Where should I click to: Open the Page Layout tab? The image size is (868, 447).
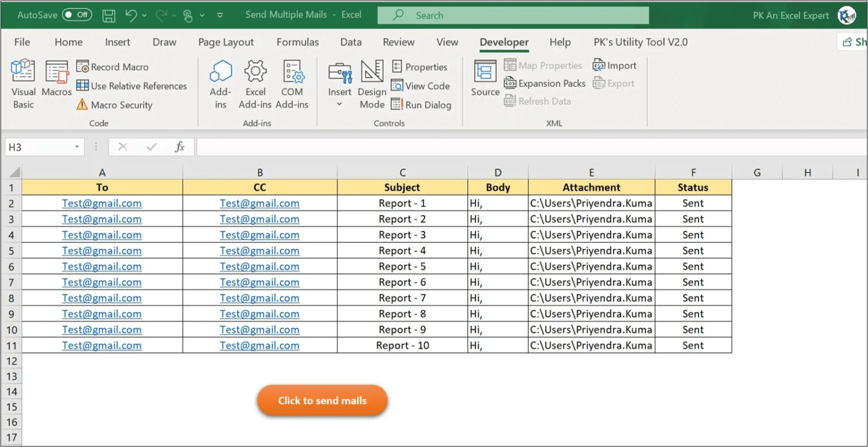tap(225, 42)
